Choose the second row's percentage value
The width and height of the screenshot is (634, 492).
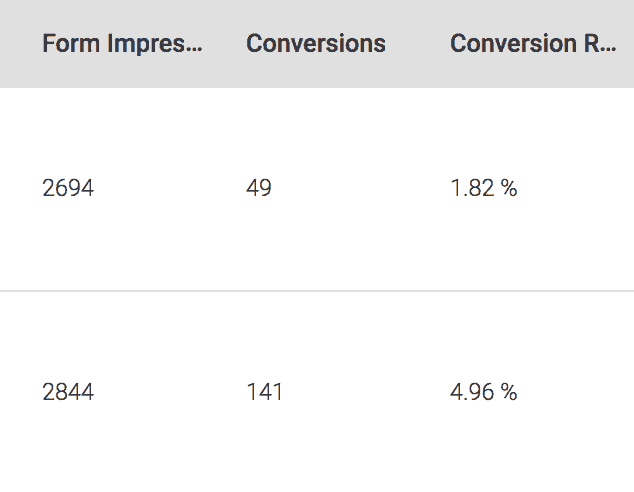pyautogui.click(x=483, y=392)
